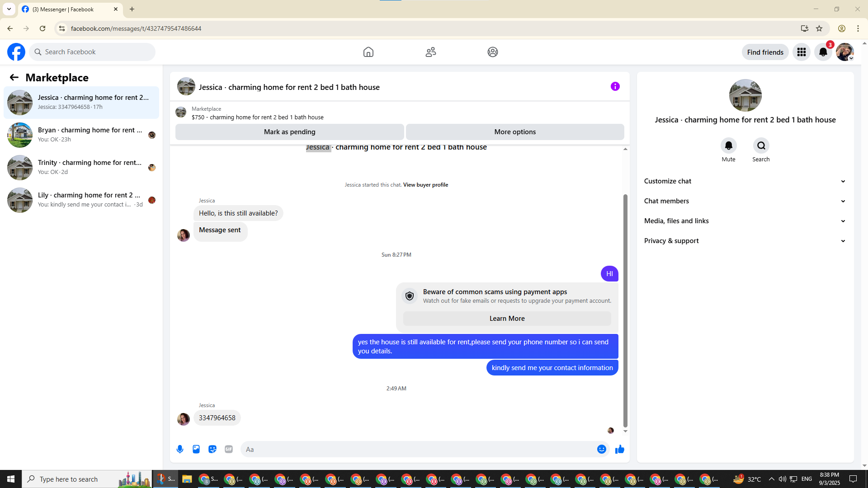This screenshot has height=488, width=868.
Task: Click the install app icon in address bar
Action: [805, 28]
